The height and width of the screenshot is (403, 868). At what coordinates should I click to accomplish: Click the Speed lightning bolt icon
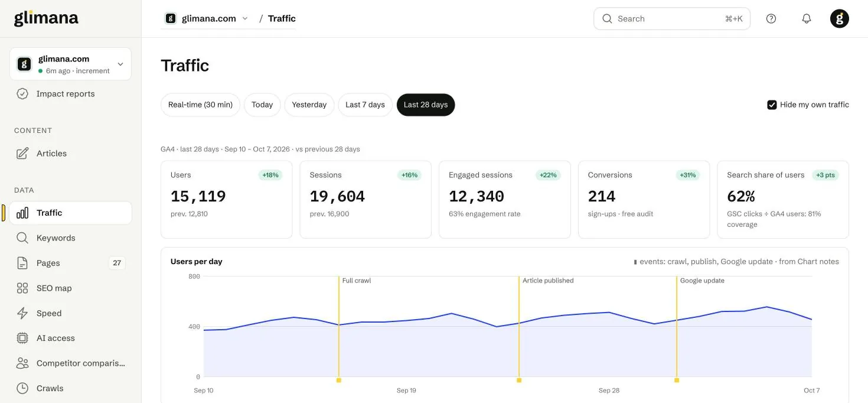click(x=22, y=313)
